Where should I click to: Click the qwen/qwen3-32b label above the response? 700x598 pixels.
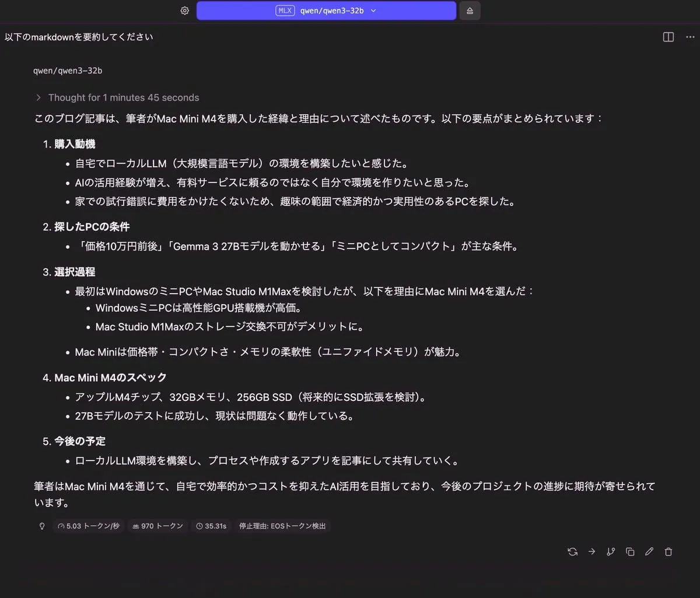click(x=68, y=71)
